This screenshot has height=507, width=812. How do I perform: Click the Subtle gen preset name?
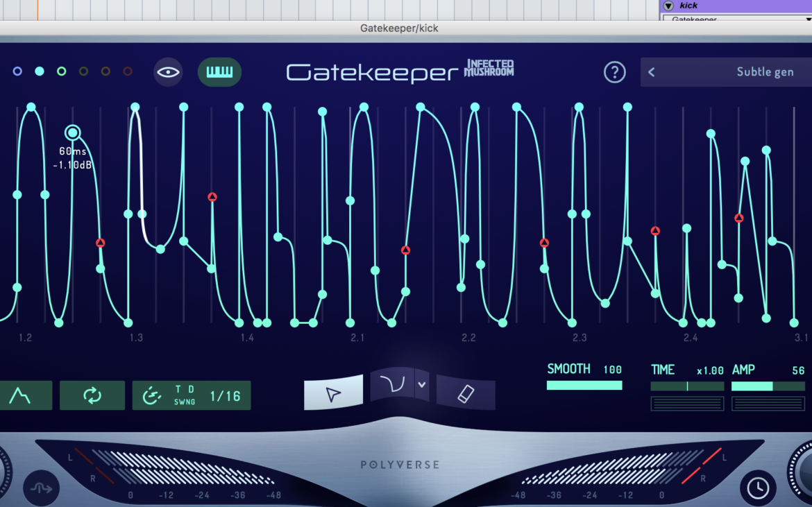coord(764,71)
